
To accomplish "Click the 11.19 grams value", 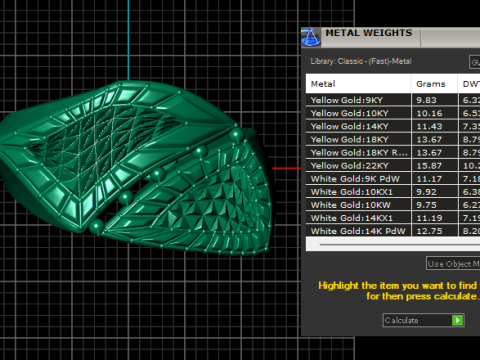I will pyautogui.click(x=429, y=218).
